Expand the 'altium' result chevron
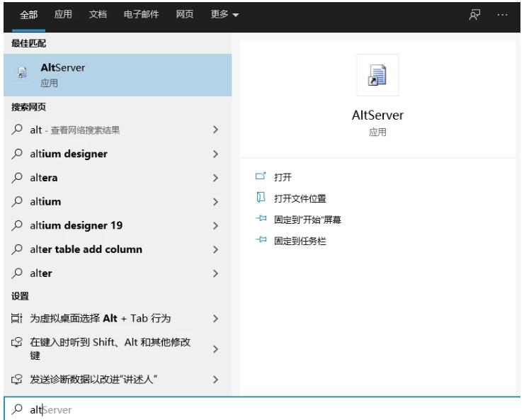Viewport: 524px width, 420px height. (x=215, y=202)
